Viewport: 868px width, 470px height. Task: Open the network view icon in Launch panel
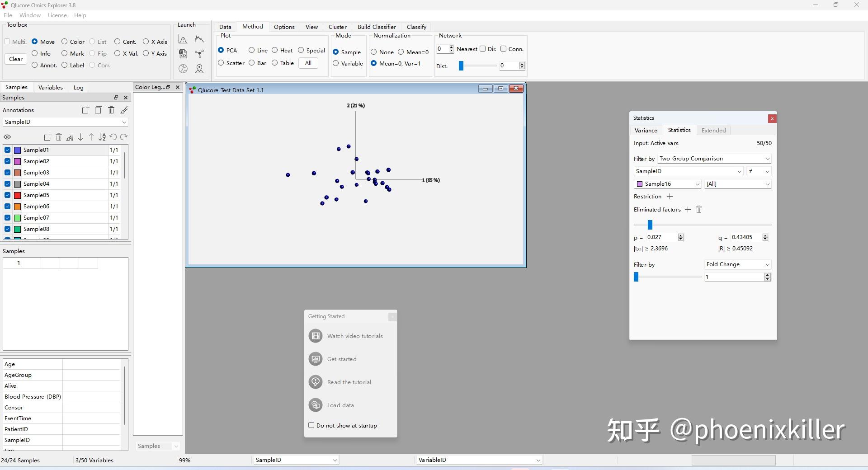(x=199, y=53)
